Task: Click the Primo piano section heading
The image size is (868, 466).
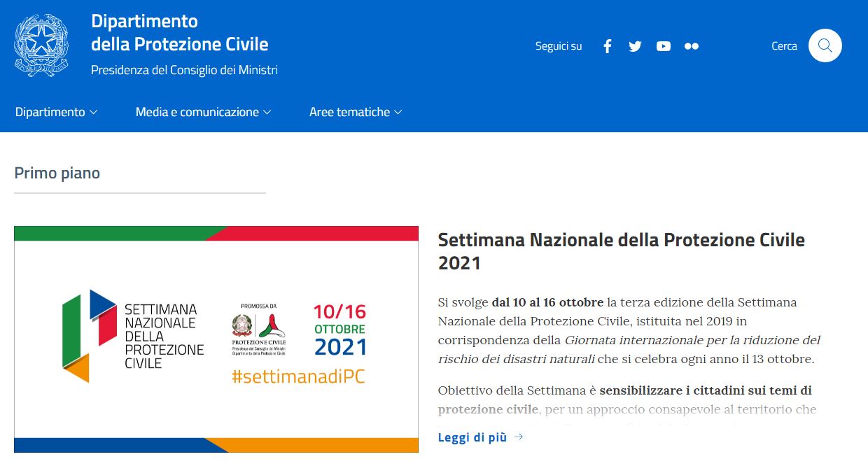Action: (57, 173)
